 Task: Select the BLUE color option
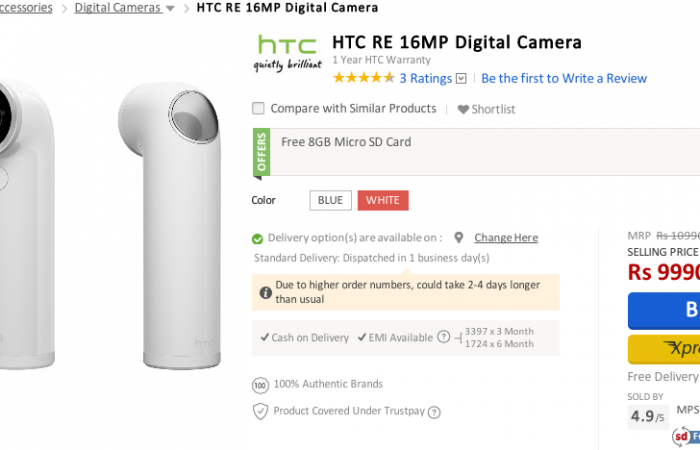(330, 200)
